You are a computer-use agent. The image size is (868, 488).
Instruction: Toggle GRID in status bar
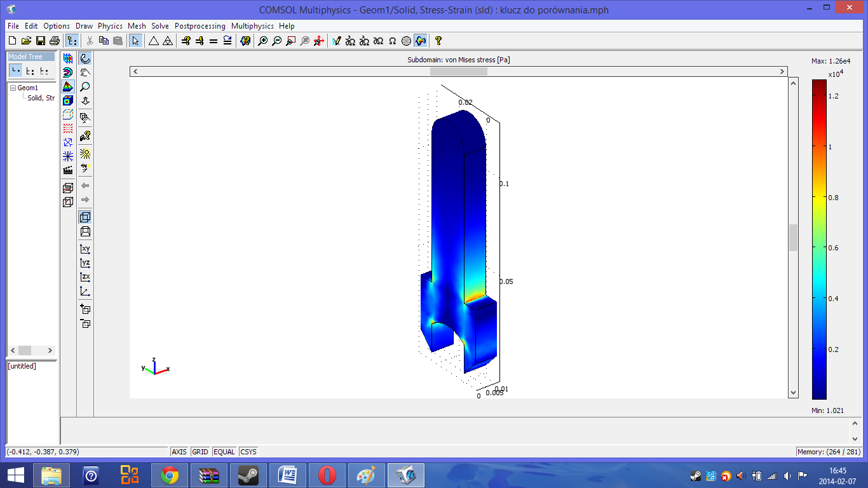coord(200,452)
